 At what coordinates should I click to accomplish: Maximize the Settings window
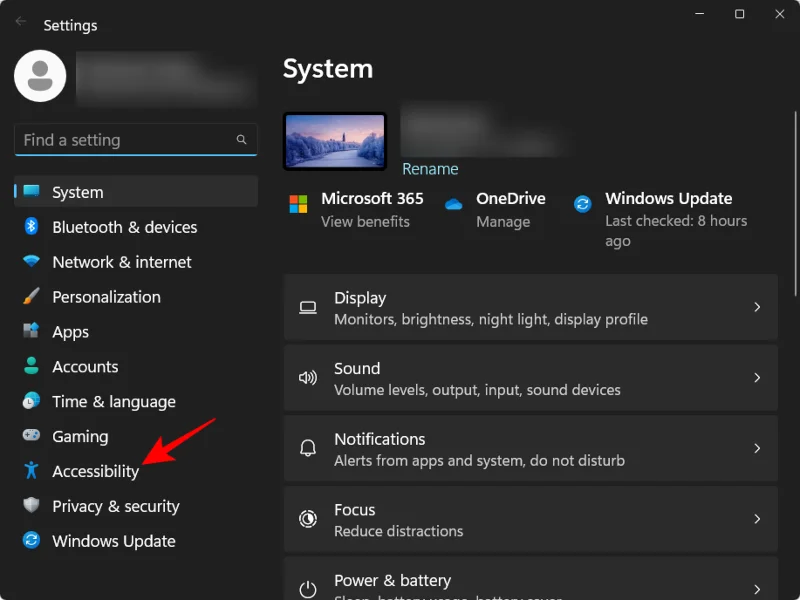coord(739,14)
